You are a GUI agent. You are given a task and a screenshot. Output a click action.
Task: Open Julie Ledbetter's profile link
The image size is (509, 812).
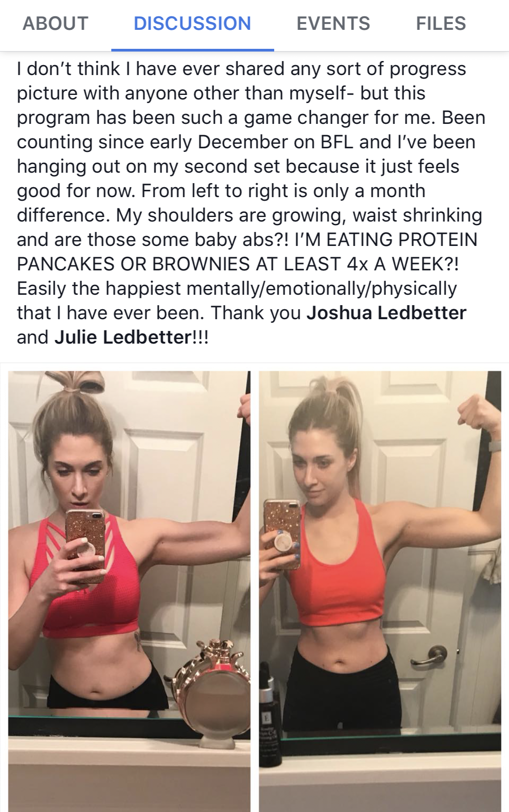[x=120, y=337]
